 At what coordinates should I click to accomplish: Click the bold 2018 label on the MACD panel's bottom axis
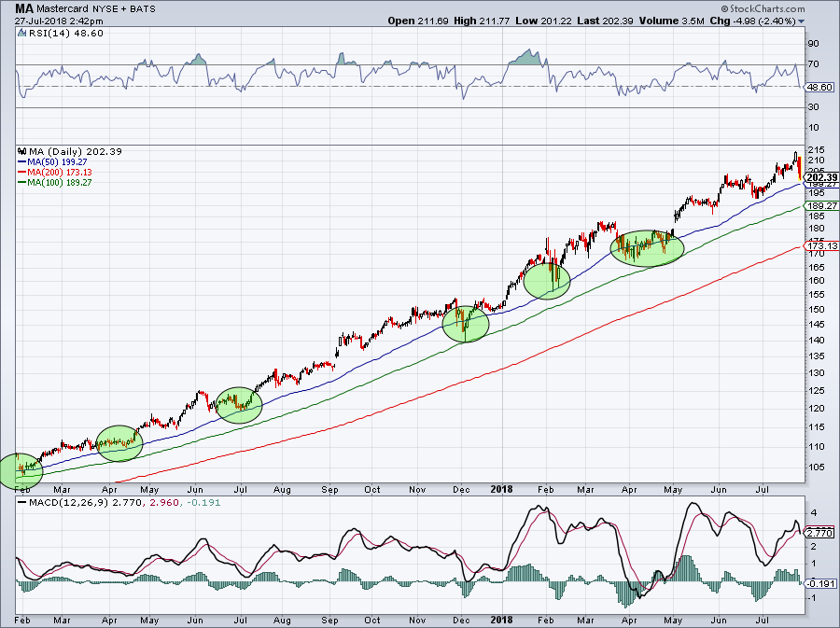click(x=502, y=621)
